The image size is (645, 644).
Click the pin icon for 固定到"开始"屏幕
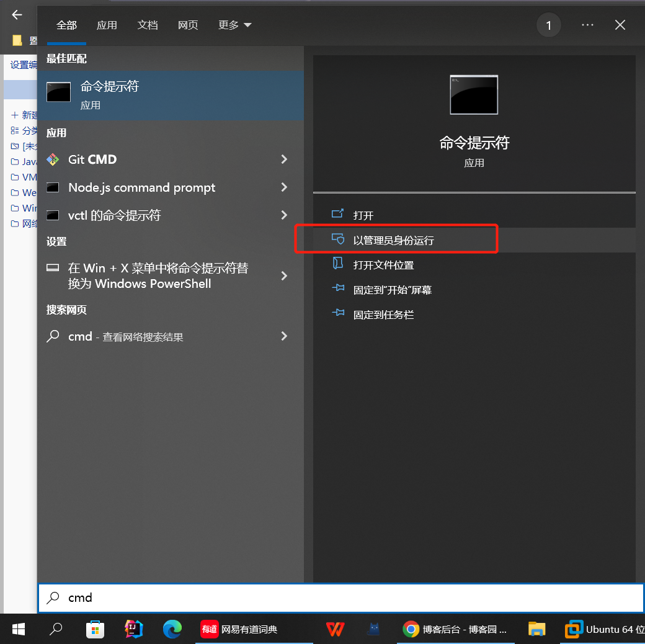click(338, 288)
